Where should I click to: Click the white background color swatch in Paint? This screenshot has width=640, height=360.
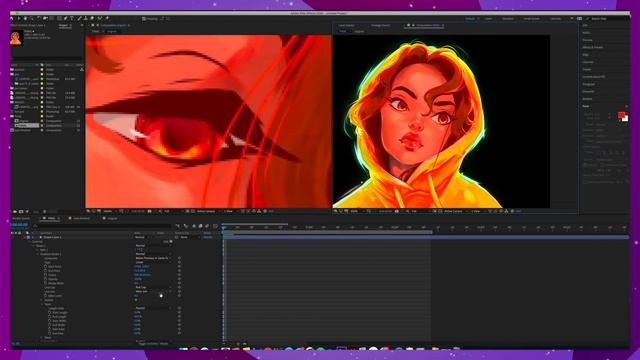coord(625,119)
